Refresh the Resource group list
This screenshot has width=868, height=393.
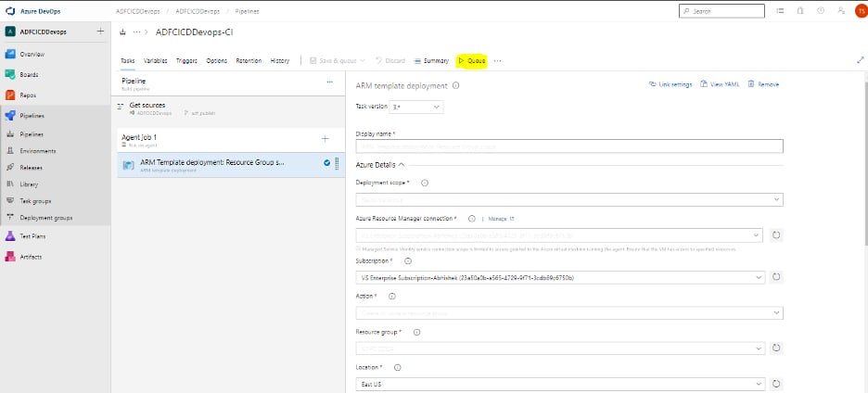coord(776,349)
